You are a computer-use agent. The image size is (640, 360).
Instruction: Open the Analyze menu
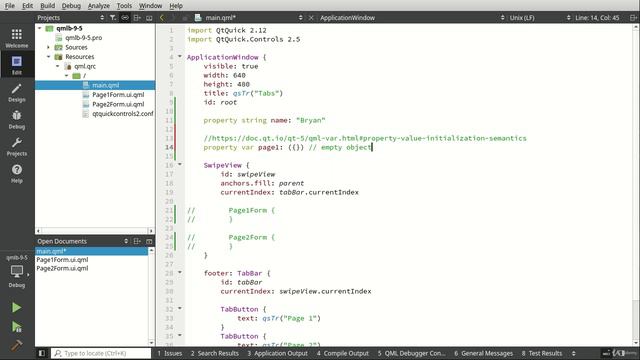click(x=99, y=6)
